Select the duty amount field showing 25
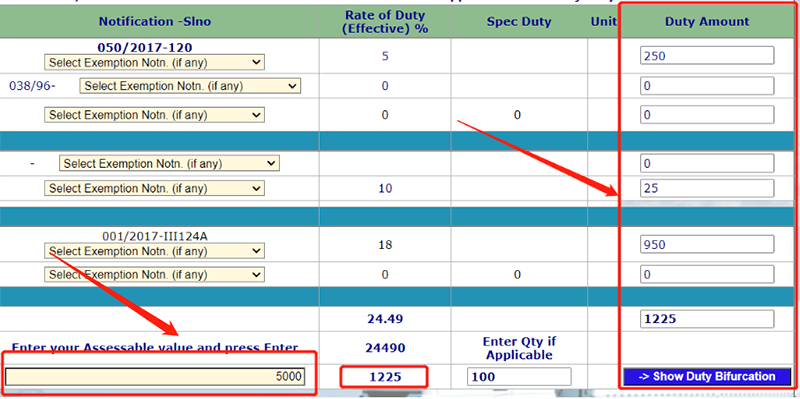Screen dimensions: 800x399 [x=707, y=188]
